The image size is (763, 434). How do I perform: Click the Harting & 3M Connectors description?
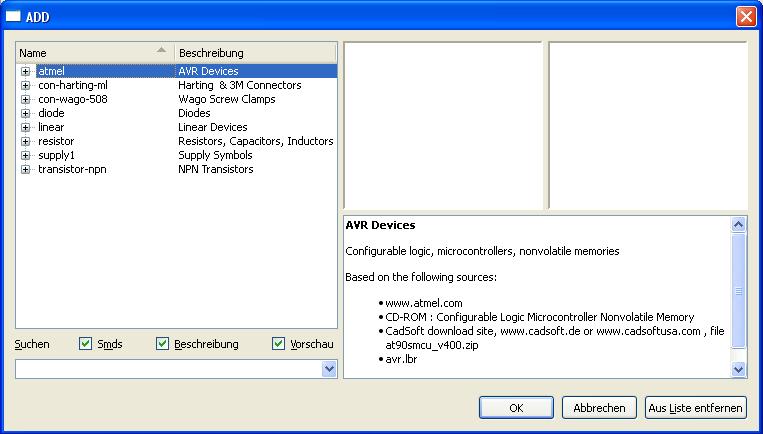(239, 85)
